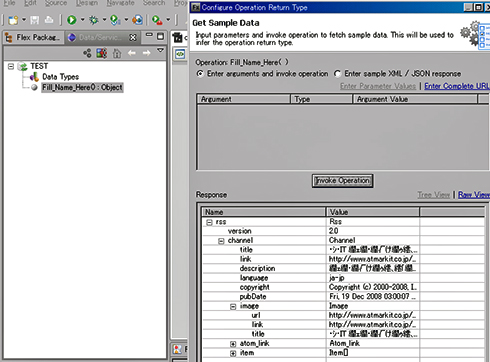Select the copyright row in response
Image resolution: width=490 pixels, height=362 pixels.
tap(343, 287)
